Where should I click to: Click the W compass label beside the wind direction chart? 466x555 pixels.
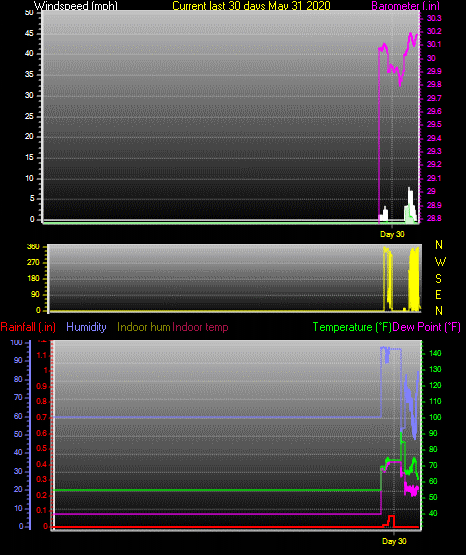coord(440,262)
